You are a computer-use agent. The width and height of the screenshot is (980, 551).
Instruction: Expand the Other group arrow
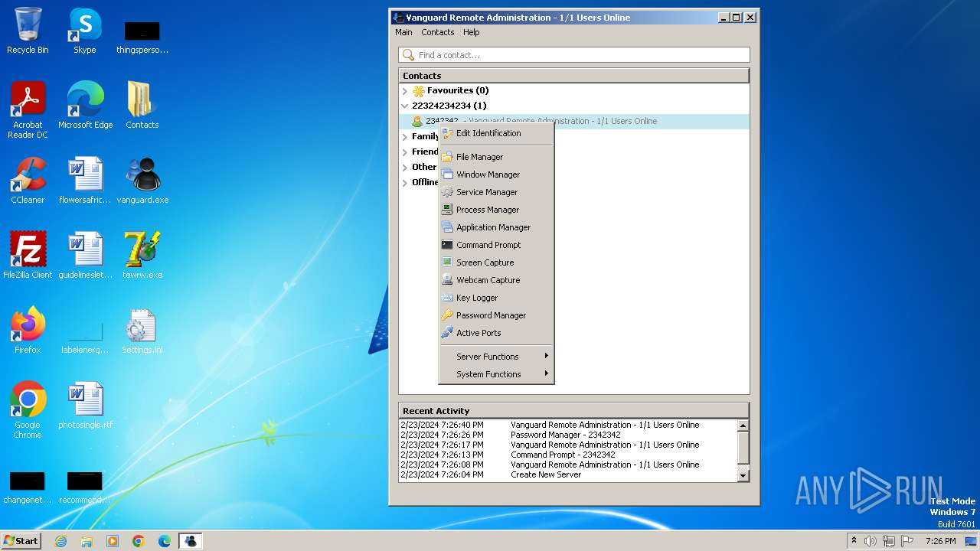point(405,167)
